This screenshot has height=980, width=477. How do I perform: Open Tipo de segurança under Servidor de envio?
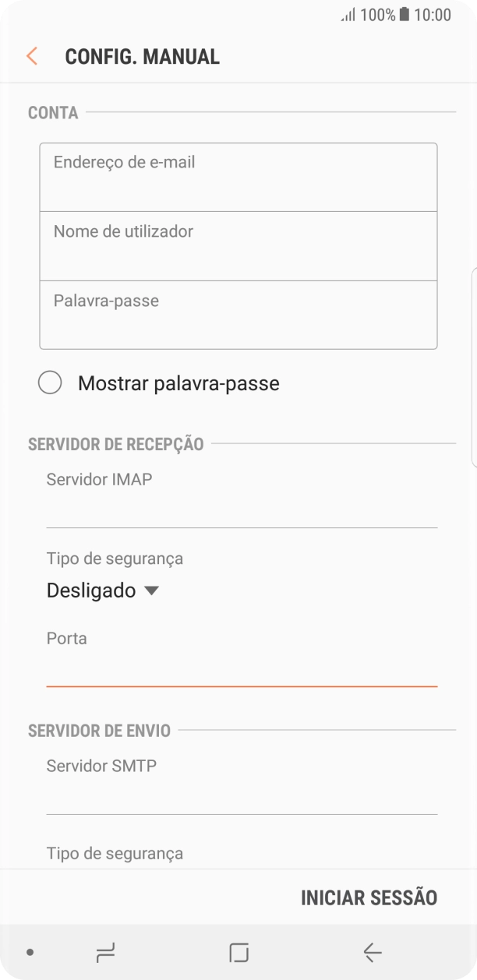[114, 853]
